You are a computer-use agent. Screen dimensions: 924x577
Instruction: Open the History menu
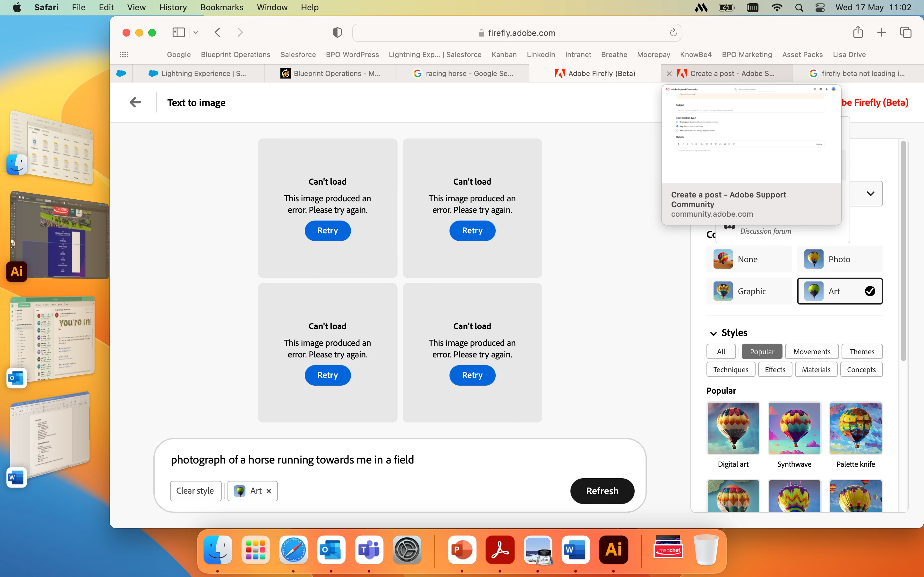[x=173, y=7]
